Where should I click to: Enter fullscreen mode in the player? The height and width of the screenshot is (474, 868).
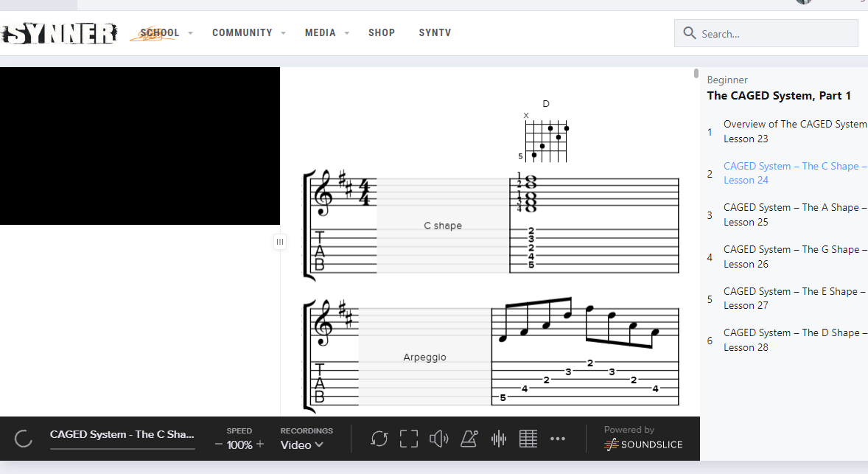409,439
